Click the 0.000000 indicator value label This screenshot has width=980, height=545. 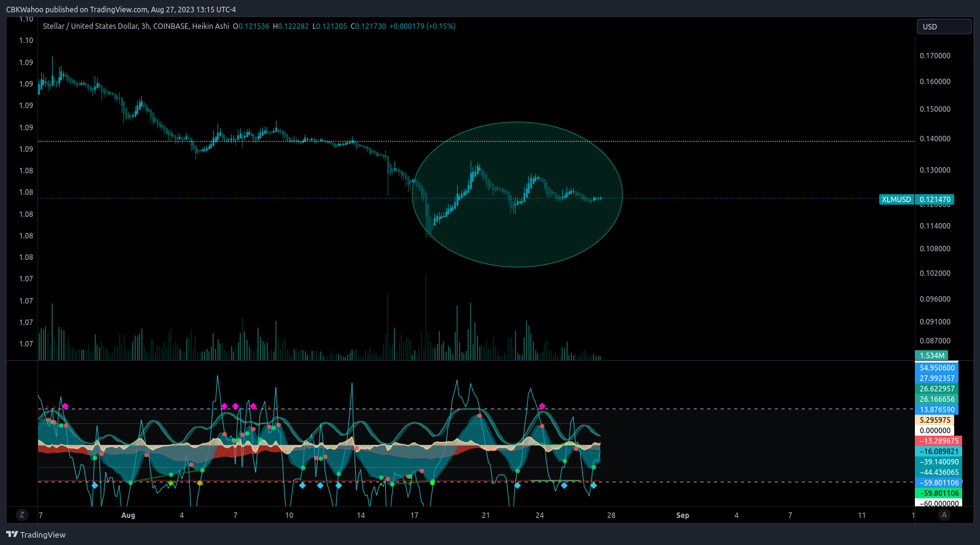935,431
